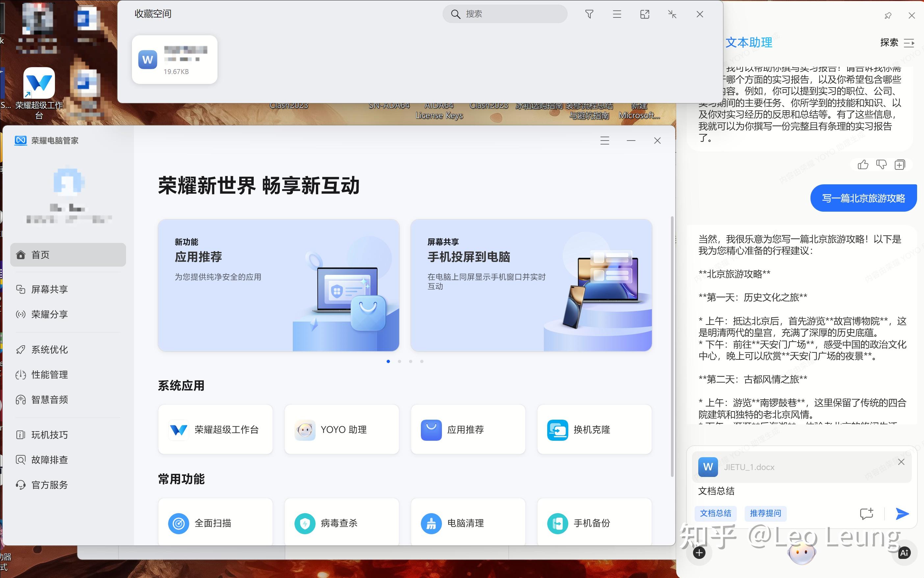Open the Word file card sized 19.67KB
Screen dimensions: 924x578
[175, 59]
